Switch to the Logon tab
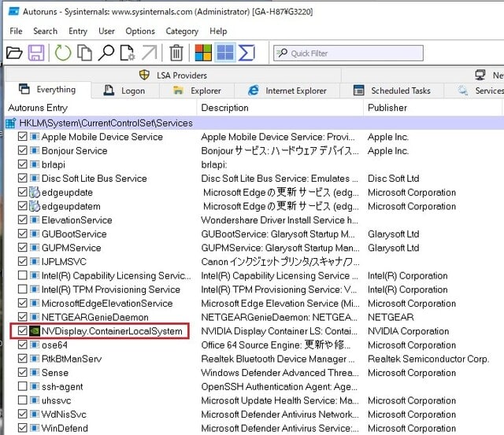504x435 pixels. click(125, 90)
